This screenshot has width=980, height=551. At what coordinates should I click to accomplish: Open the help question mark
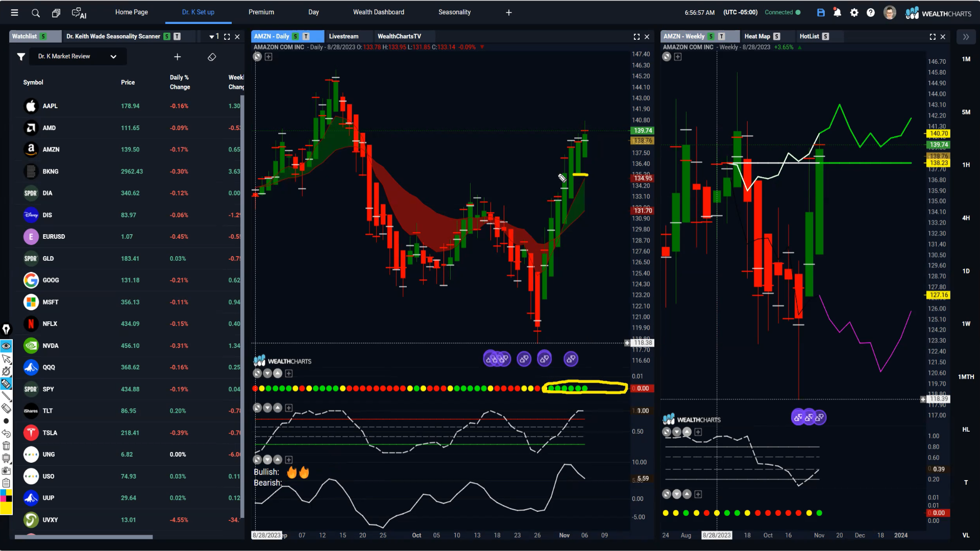(871, 13)
